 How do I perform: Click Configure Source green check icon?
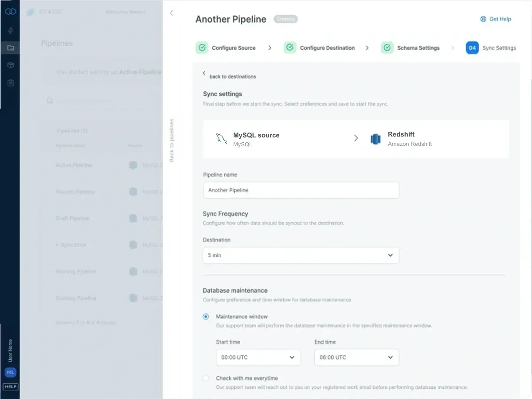click(x=202, y=47)
